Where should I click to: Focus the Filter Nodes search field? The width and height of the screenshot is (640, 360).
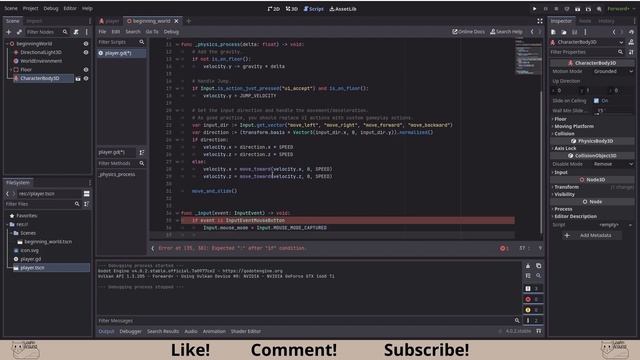pyautogui.click(x=47, y=32)
